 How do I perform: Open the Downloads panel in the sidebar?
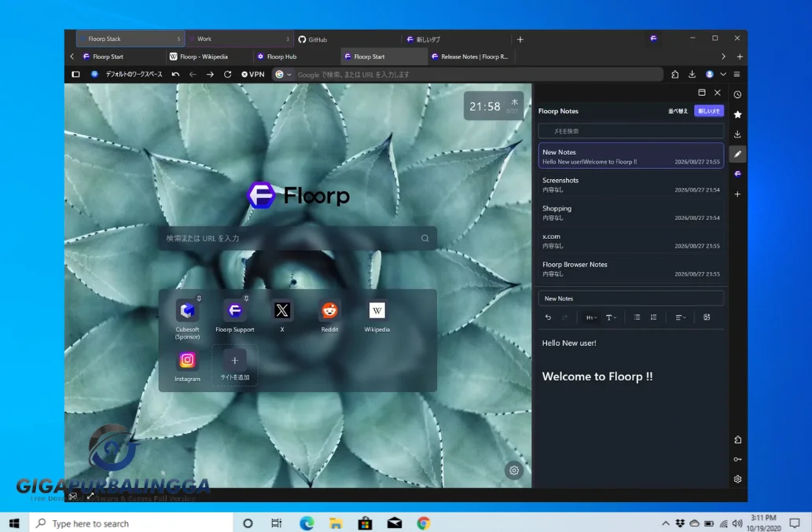[x=737, y=134]
